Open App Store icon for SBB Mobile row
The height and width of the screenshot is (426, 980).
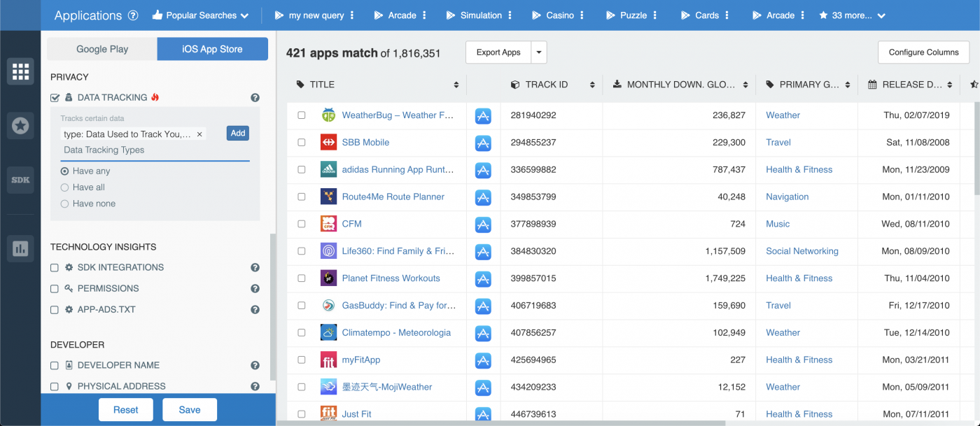point(483,143)
